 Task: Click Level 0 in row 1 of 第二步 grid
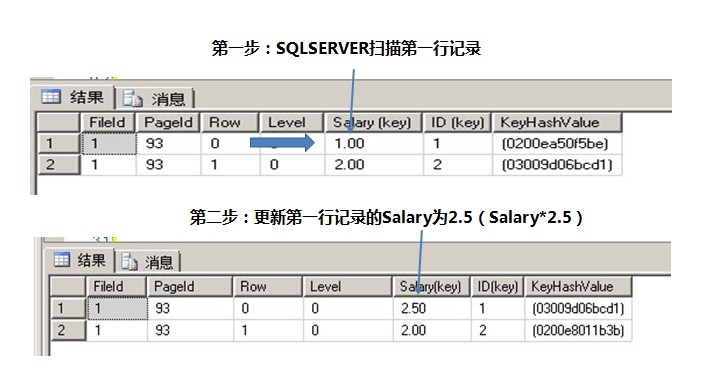[348, 308]
